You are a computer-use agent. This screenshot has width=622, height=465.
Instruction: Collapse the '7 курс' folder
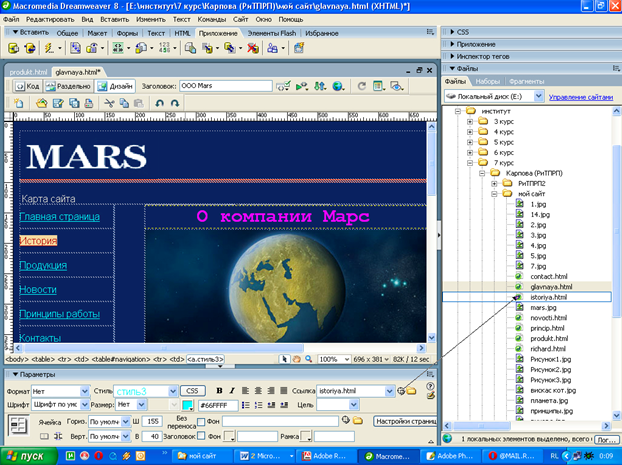[470, 162]
